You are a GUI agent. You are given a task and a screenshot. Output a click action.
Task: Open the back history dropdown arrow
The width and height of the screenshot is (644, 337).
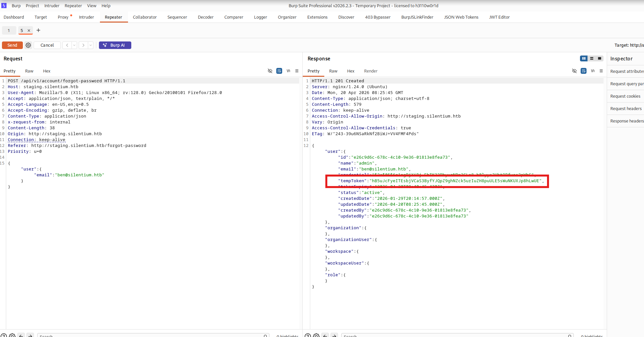(x=74, y=45)
